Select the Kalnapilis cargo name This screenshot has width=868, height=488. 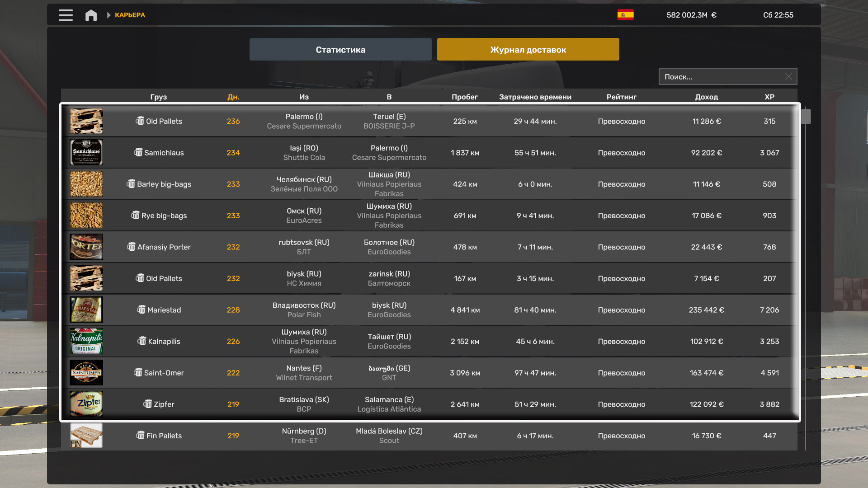(x=164, y=341)
